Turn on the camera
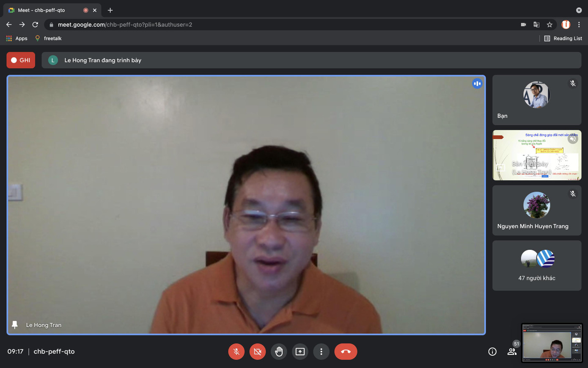Image resolution: width=588 pixels, height=368 pixels. pyautogui.click(x=257, y=351)
